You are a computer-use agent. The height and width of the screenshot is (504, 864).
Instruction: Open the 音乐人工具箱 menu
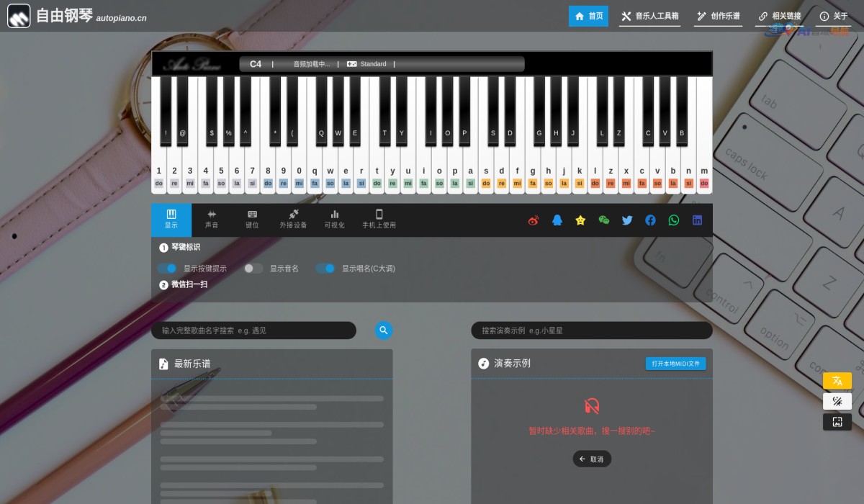pyautogui.click(x=649, y=16)
